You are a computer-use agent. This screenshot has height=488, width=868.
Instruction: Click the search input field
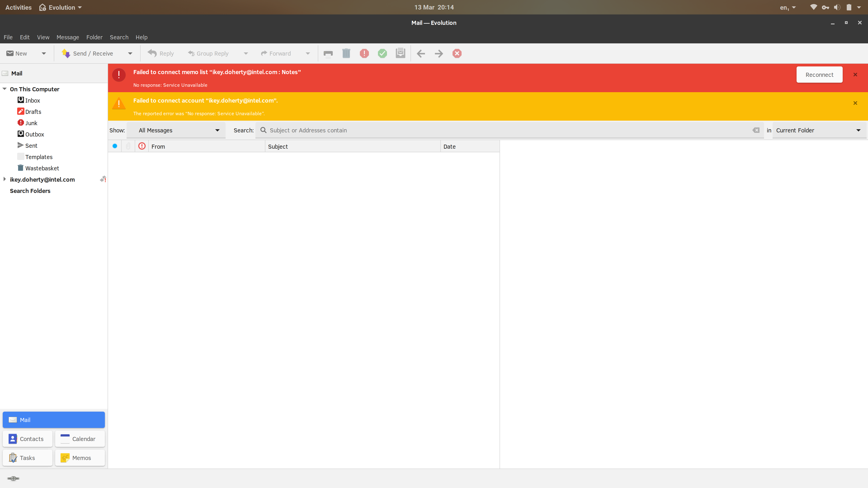pos(509,130)
